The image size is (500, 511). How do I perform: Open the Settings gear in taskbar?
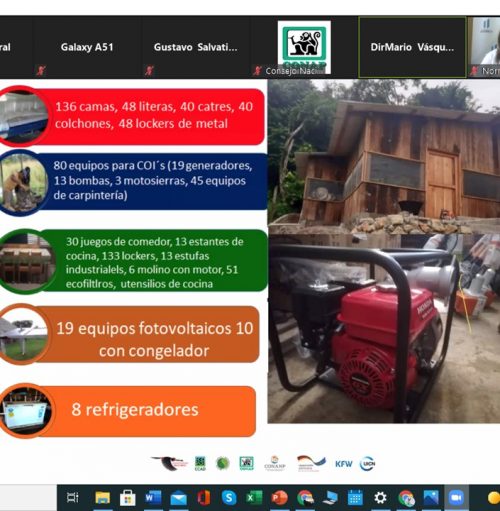click(x=380, y=498)
